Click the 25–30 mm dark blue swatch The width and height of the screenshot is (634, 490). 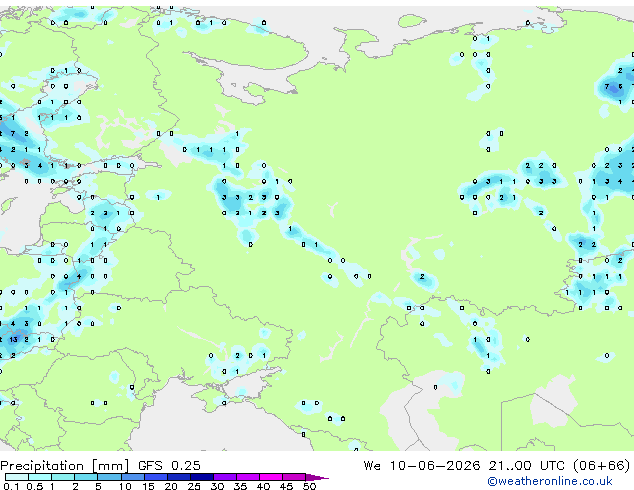pyautogui.click(x=202, y=477)
